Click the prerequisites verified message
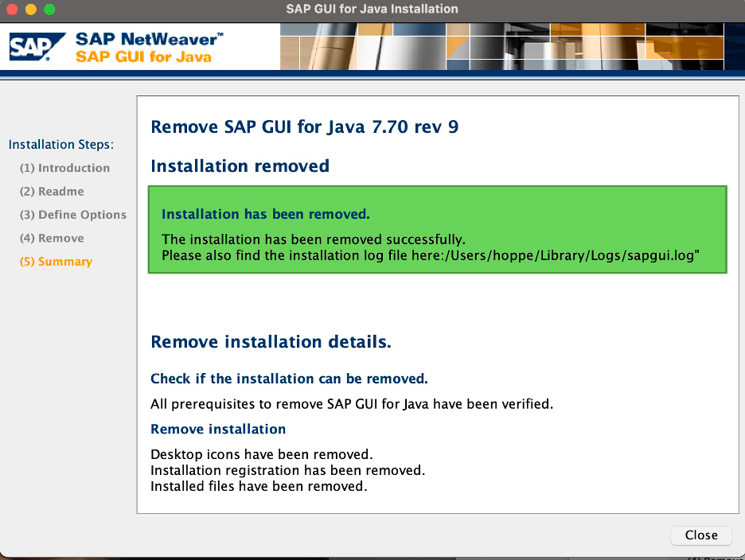 click(x=352, y=404)
